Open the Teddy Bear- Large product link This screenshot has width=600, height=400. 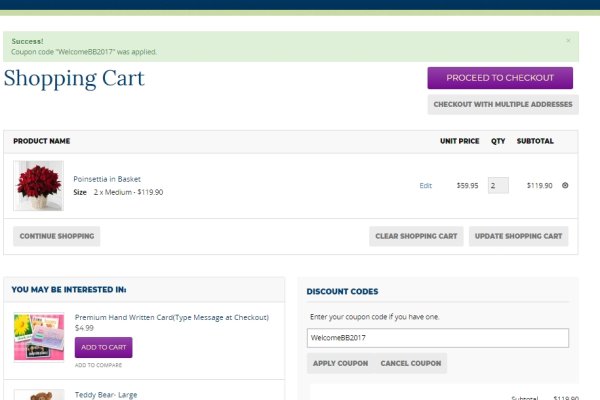coord(105,394)
